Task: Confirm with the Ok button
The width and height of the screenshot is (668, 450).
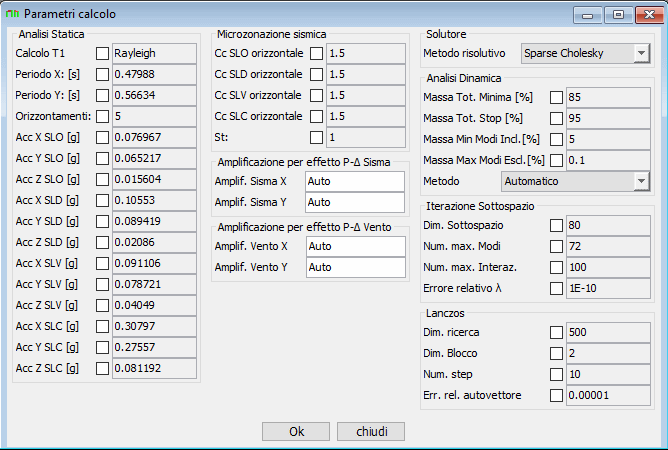Action: click(296, 432)
